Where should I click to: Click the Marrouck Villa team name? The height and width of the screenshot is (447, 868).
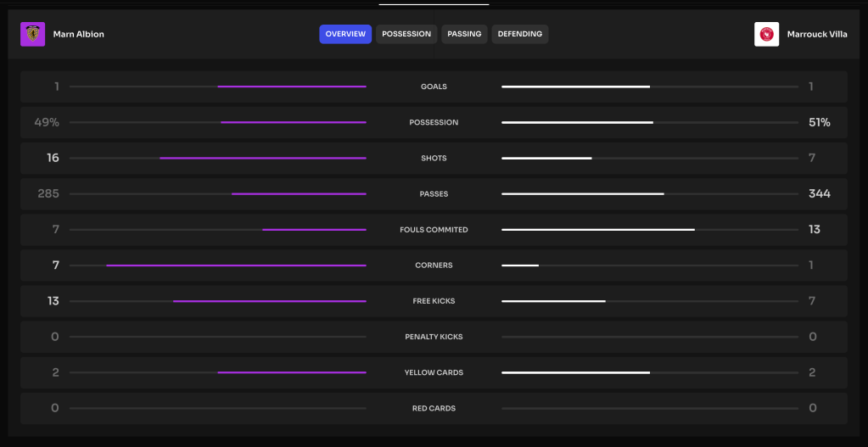(x=815, y=34)
